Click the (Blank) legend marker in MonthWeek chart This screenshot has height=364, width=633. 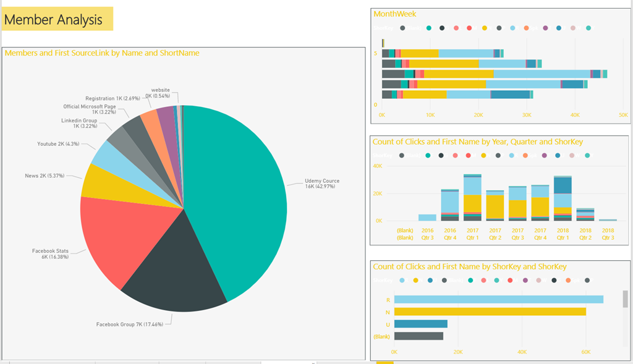[x=402, y=28]
